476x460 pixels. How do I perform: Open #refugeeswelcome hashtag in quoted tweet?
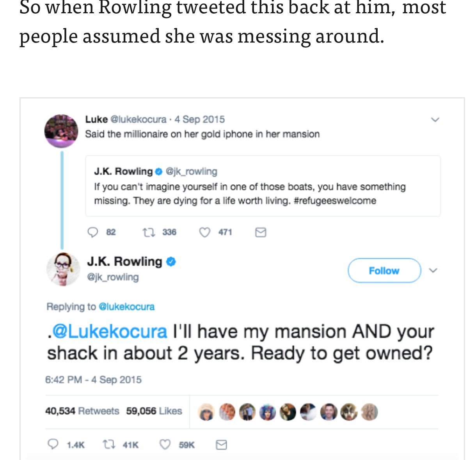pos(335,201)
